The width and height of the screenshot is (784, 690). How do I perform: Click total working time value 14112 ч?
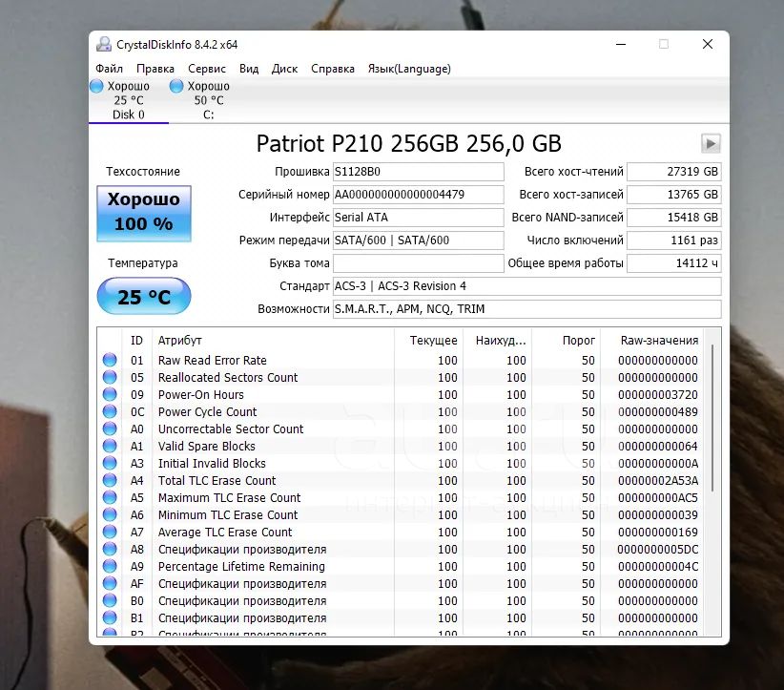click(674, 263)
